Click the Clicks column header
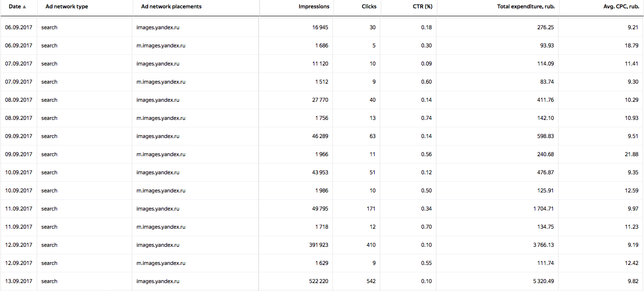Viewport: 644px width, 291px height. pyautogui.click(x=369, y=7)
